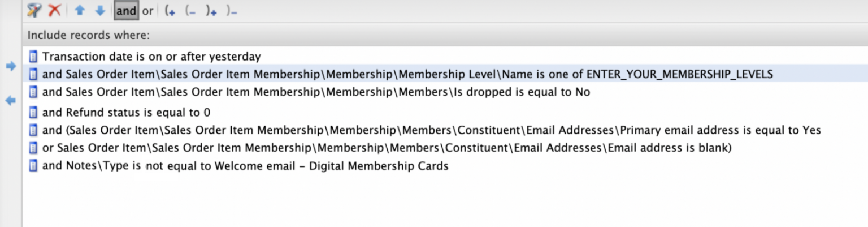Select the 'and' operator button
The image size is (868, 227).
click(x=126, y=10)
